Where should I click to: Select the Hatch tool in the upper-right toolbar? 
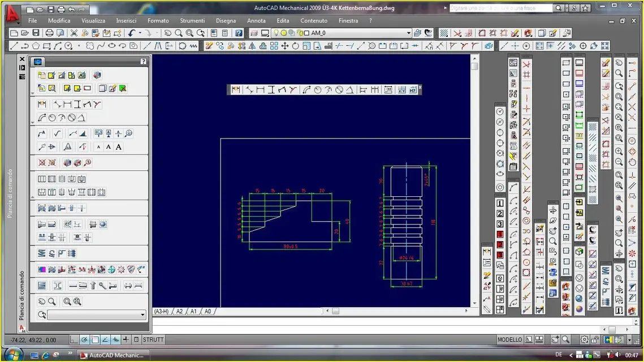pos(444,33)
